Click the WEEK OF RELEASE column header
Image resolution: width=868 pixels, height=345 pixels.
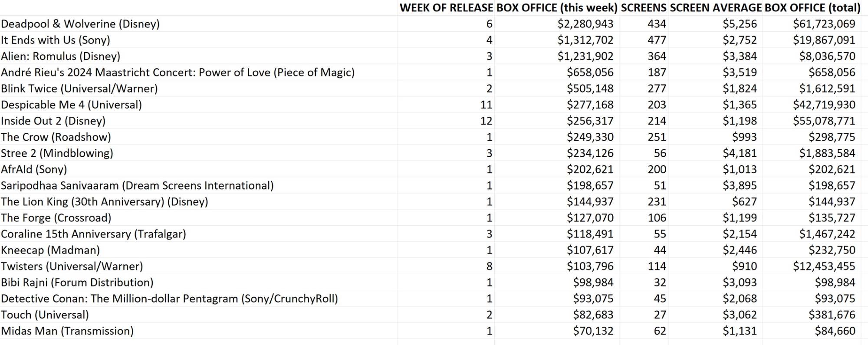coord(446,8)
